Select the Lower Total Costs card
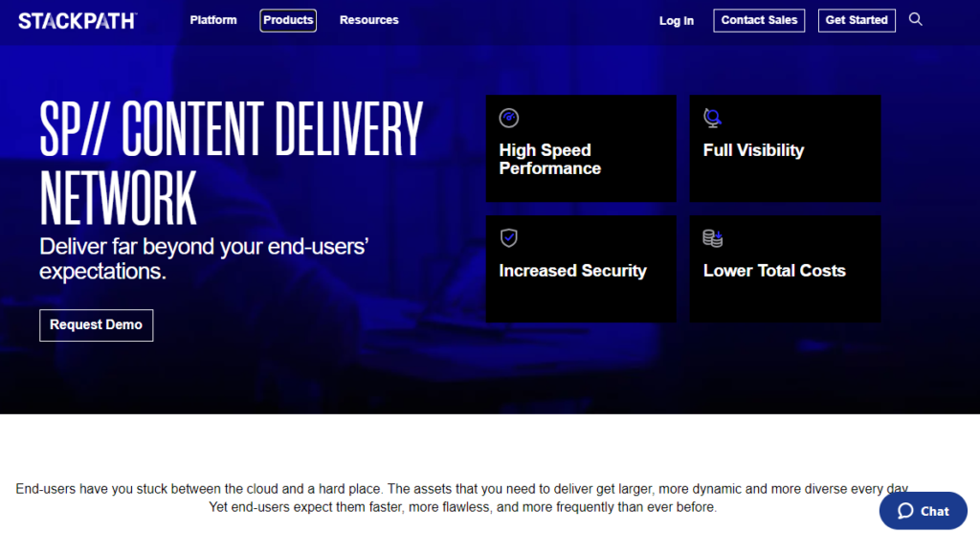 tap(786, 269)
